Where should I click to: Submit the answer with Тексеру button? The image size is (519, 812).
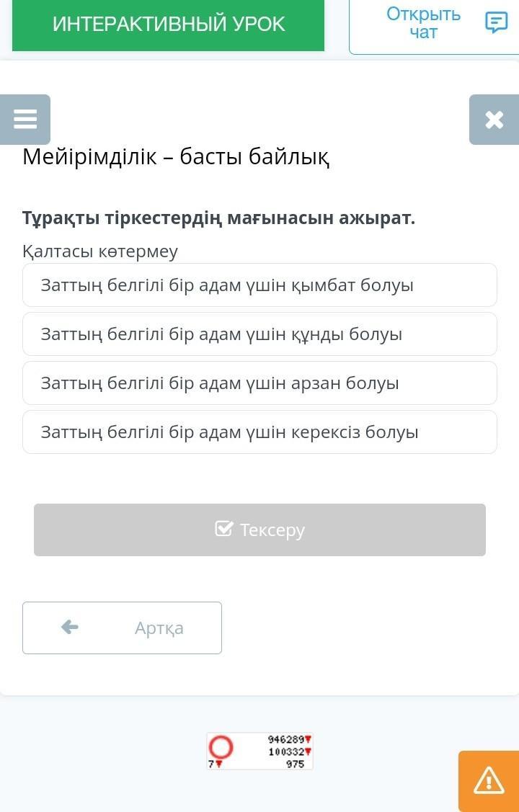point(259,530)
